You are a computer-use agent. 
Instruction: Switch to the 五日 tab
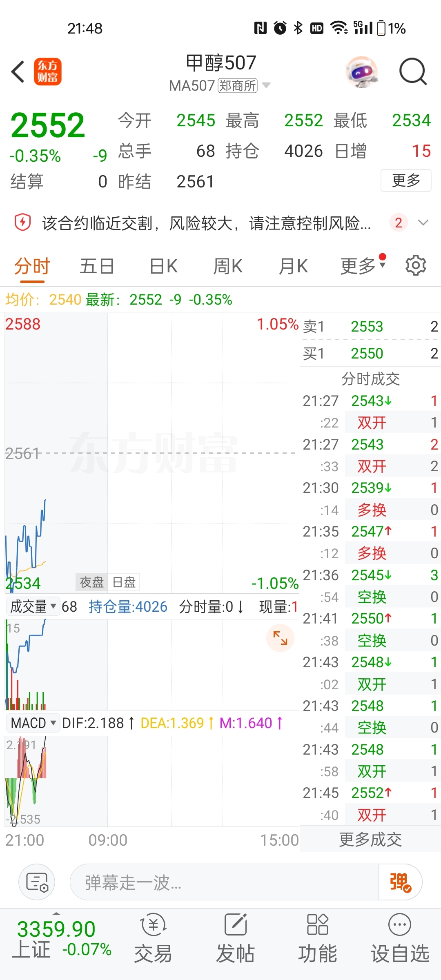pos(97,266)
